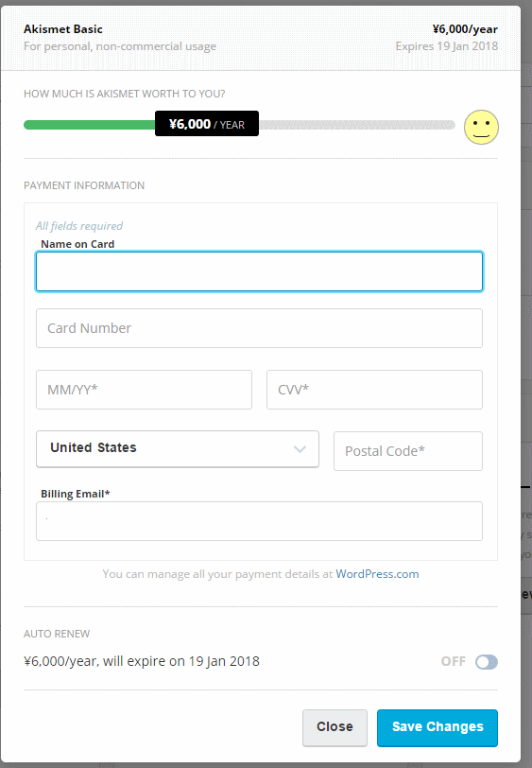Click the chevron arrow in the country selector
532x768 pixels.
click(300, 448)
